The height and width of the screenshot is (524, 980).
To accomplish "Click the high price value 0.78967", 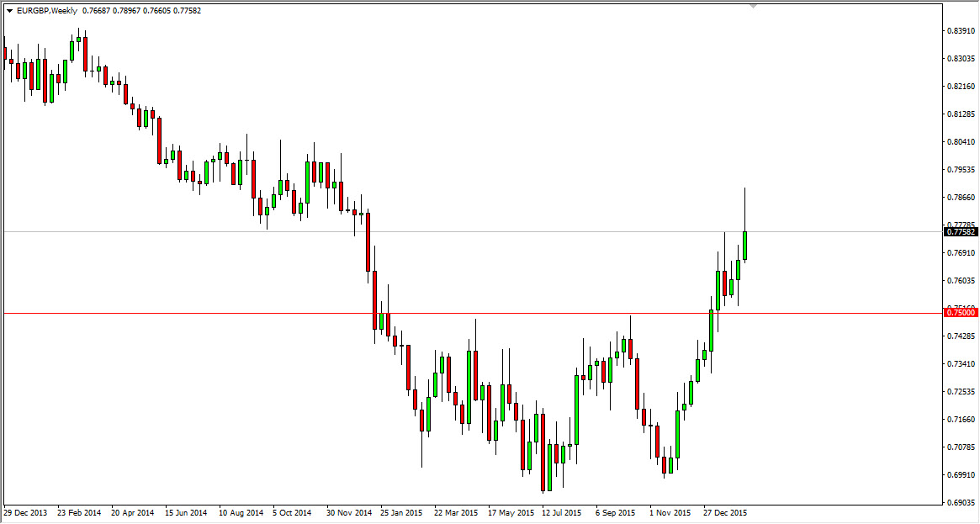I will 126,12.
